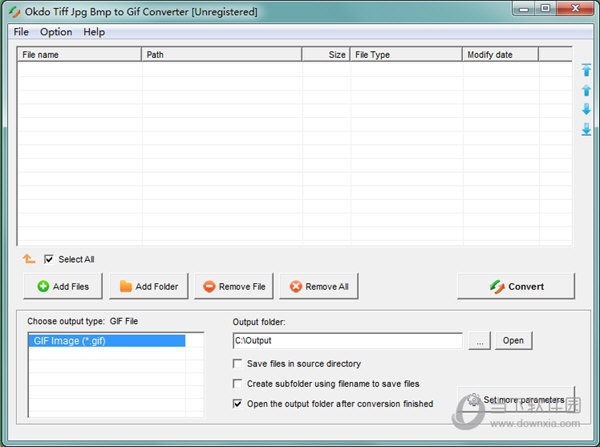Click Remove File button
Screen dimensions: 600x447
click(x=233, y=286)
